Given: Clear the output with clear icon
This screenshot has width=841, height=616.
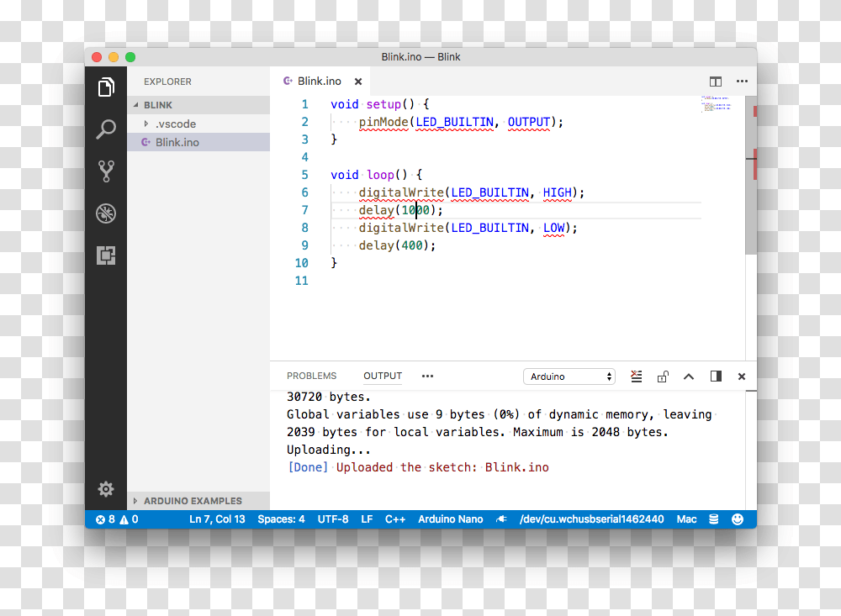Looking at the screenshot, I should pyautogui.click(x=636, y=376).
